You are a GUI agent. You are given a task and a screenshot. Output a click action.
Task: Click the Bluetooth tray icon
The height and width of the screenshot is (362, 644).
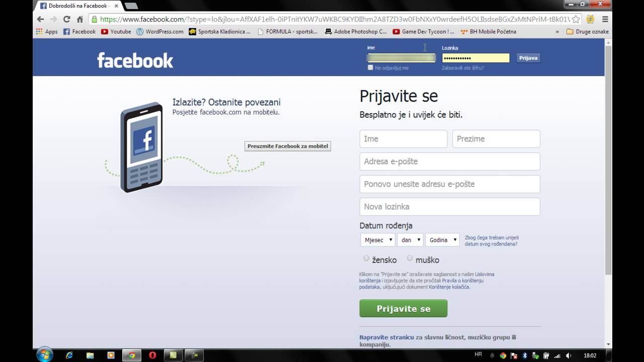tap(524, 355)
